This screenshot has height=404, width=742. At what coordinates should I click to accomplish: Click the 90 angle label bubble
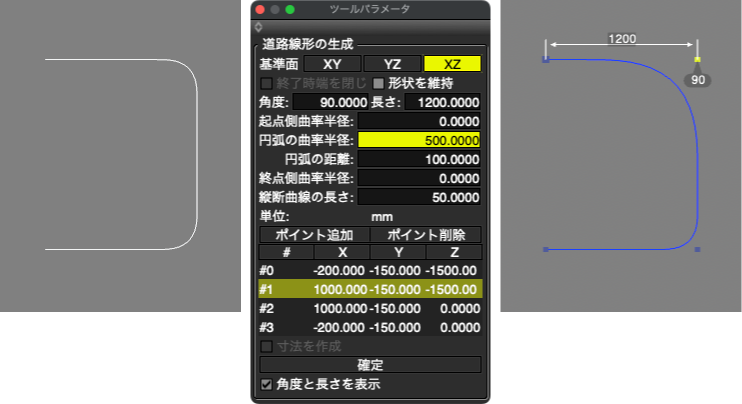[698, 80]
